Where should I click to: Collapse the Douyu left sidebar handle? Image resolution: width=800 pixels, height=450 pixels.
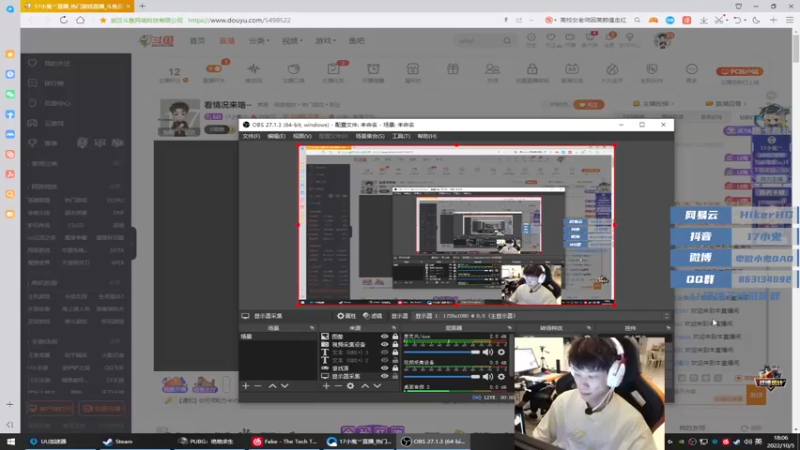[x=133, y=243]
